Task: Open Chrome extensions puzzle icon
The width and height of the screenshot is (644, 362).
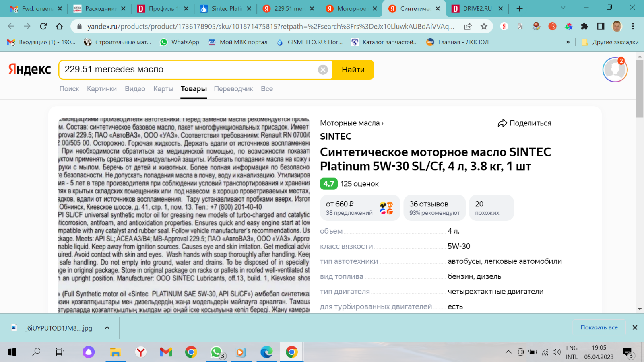Action: click(x=584, y=26)
